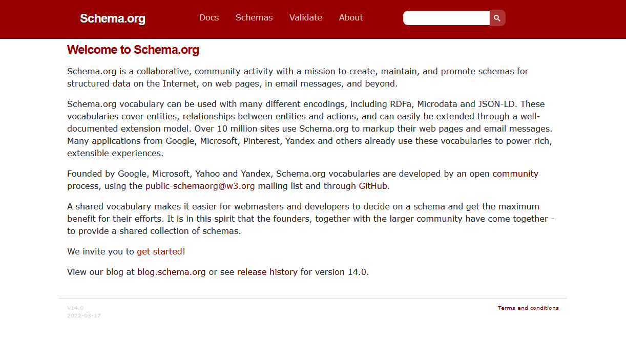
Task: Click the Welcome to Schema.org heading
Action: [133, 50]
